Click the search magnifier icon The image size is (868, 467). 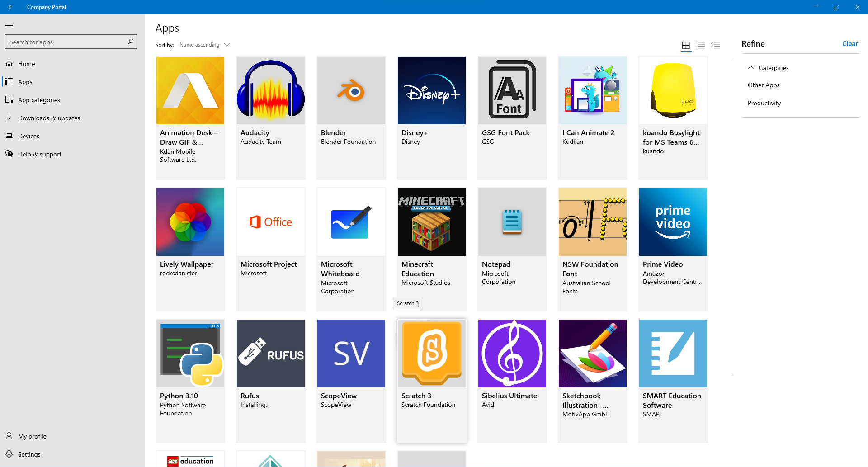tap(131, 42)
